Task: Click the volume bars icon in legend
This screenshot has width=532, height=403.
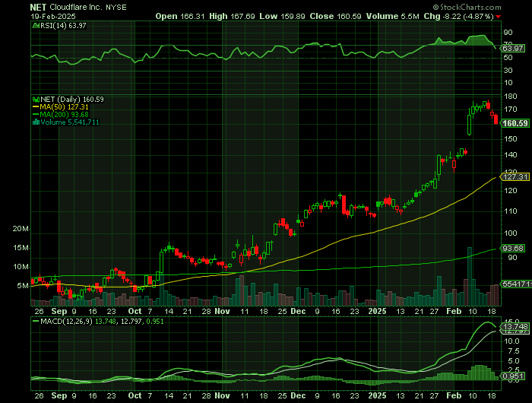Action: (x=36, y=122)
